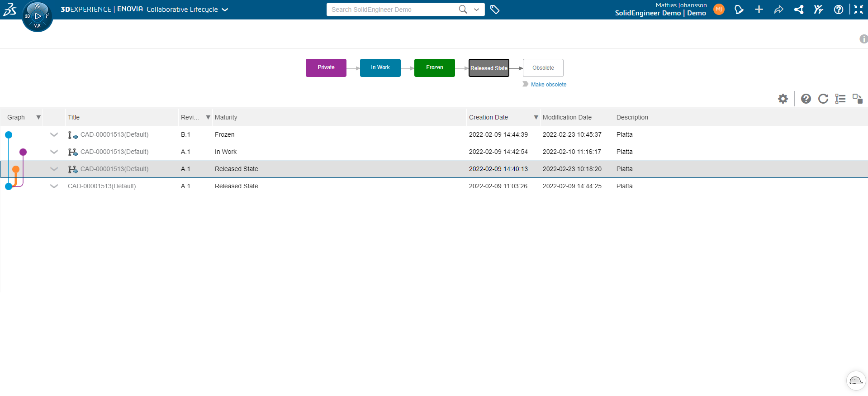Screen dimensions: 868x396
Task: Click the Obsolete state button
Action: coord(543,68)
